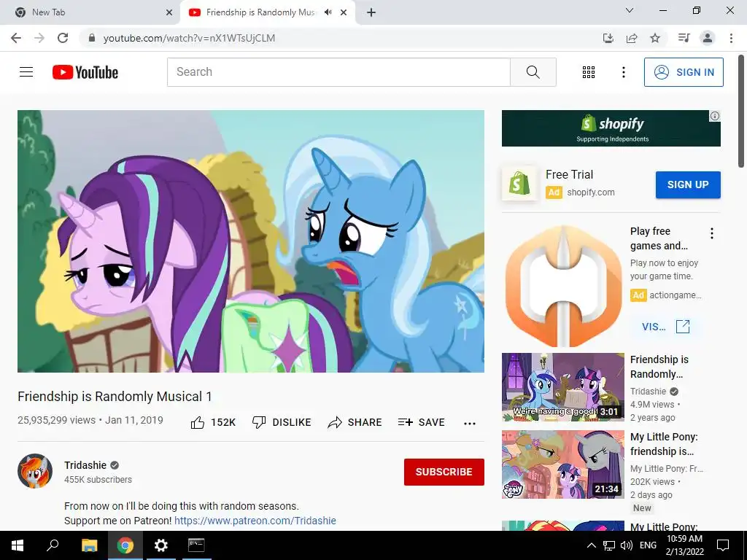Open Chrome three-dot menu
This screenshot has height=560, width=747.
(x=731, y=38)
